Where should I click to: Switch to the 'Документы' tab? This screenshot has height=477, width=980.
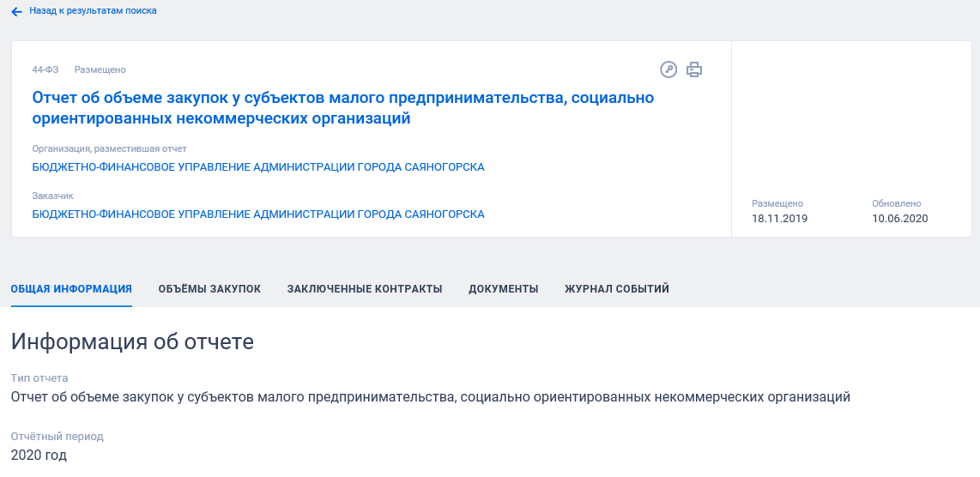[x=503, y=289]
